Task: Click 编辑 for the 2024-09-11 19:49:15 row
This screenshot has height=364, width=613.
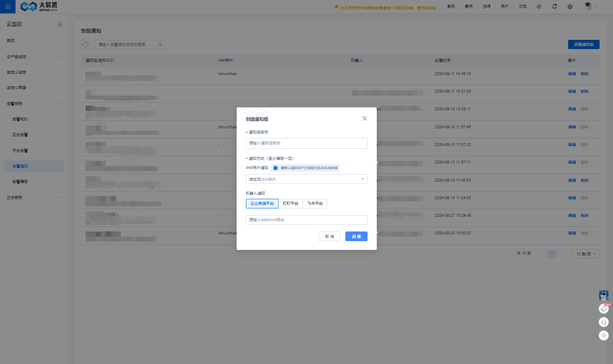Action: (572, 74)
